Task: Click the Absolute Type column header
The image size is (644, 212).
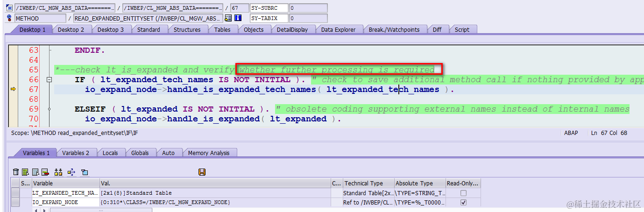Action: pos(420,184)
